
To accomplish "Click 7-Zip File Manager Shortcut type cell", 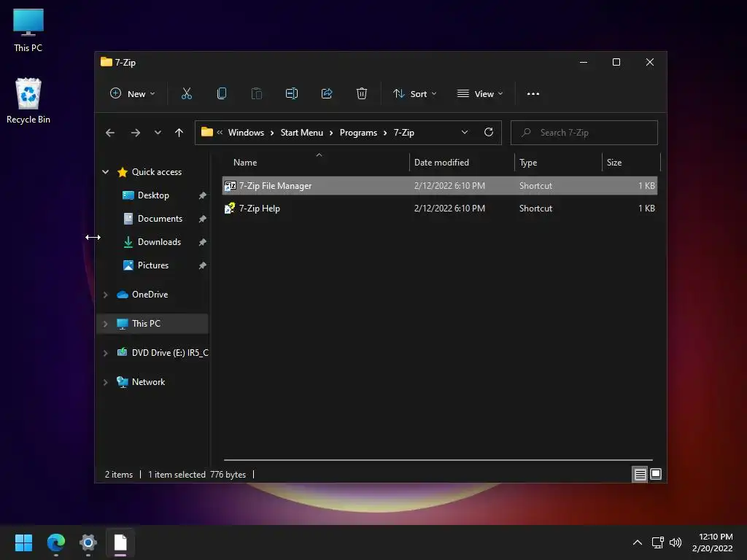I will (535, 186).
